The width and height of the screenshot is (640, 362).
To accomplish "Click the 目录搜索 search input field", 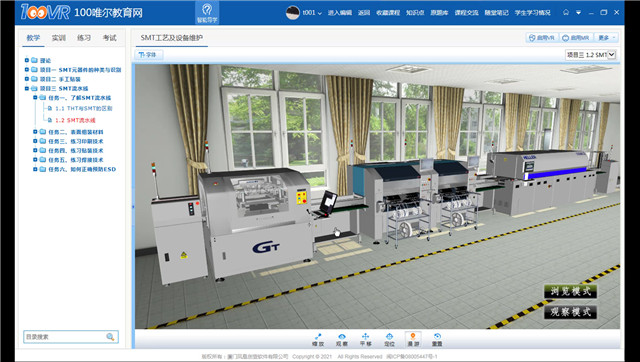I will [x=64, y=337].
